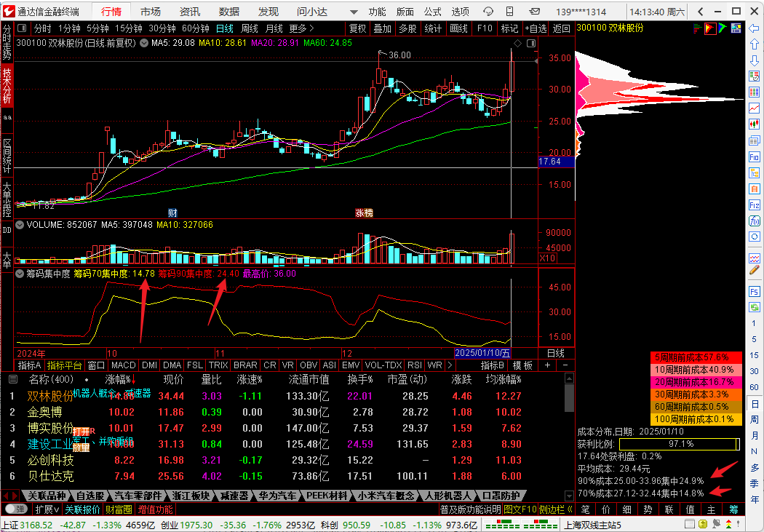Click the down arrow in right sidebar
The image size is (764, 532).
(755, 60)
